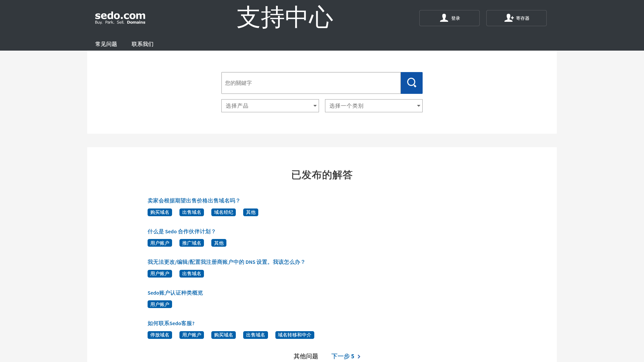Open 如何联系Sedo客服? article
Image resolution: width=644 pixels, height=362 pixels.
171,323
